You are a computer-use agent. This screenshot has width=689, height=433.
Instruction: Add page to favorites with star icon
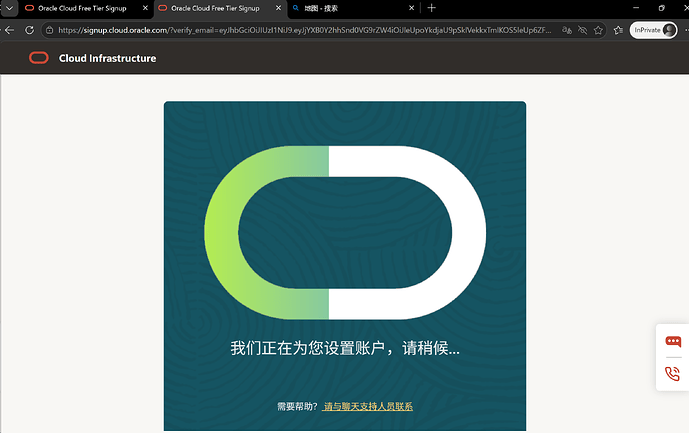(598, 30)
